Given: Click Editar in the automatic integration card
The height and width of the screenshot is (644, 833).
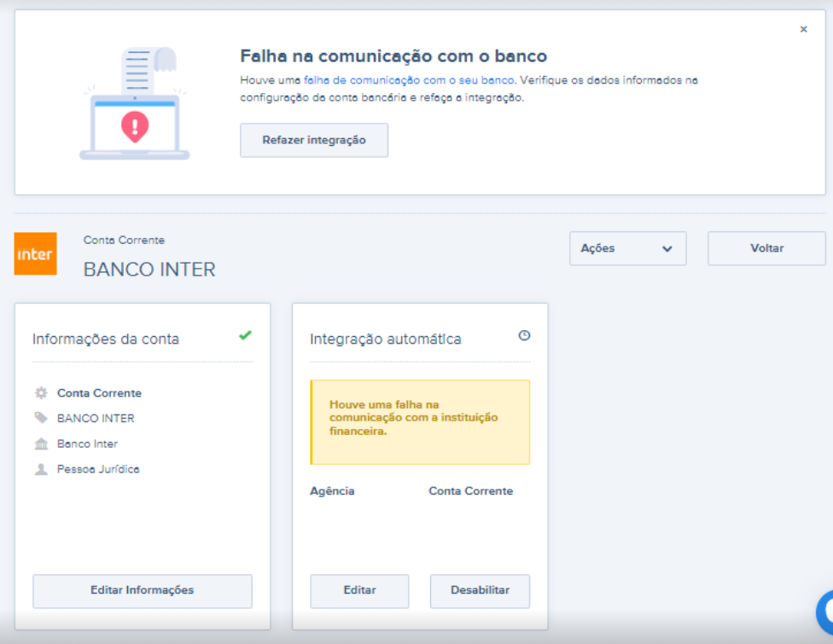Looking at the screenshot, I should [359, 590].
